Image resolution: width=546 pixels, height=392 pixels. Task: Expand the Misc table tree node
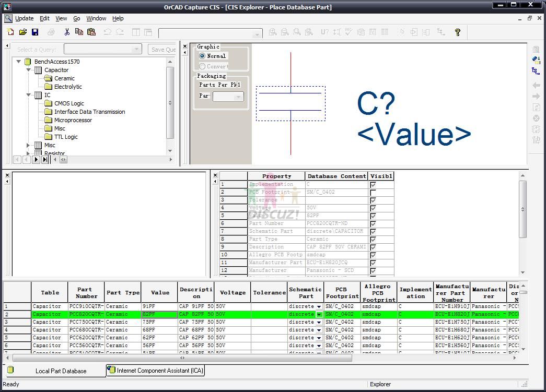coord(29,145)
